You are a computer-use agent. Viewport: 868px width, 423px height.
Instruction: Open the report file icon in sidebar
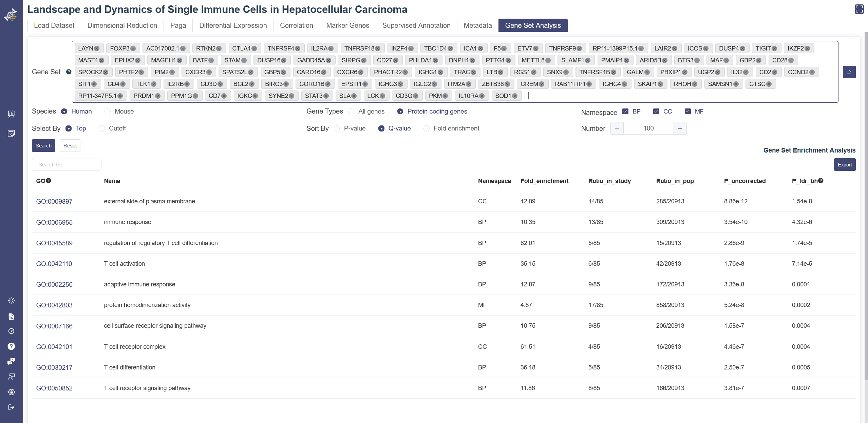(11, 317)
